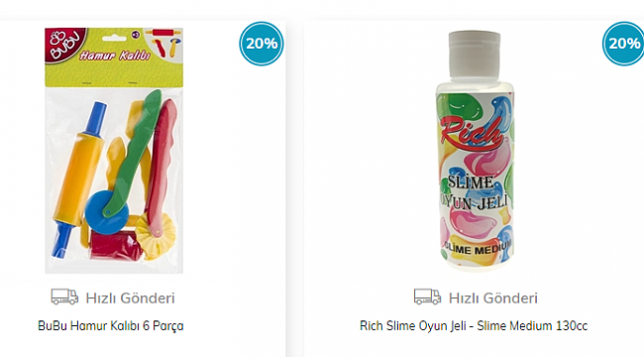Select Hızlı Gönderi label below slime bottle

click(492, 298)
